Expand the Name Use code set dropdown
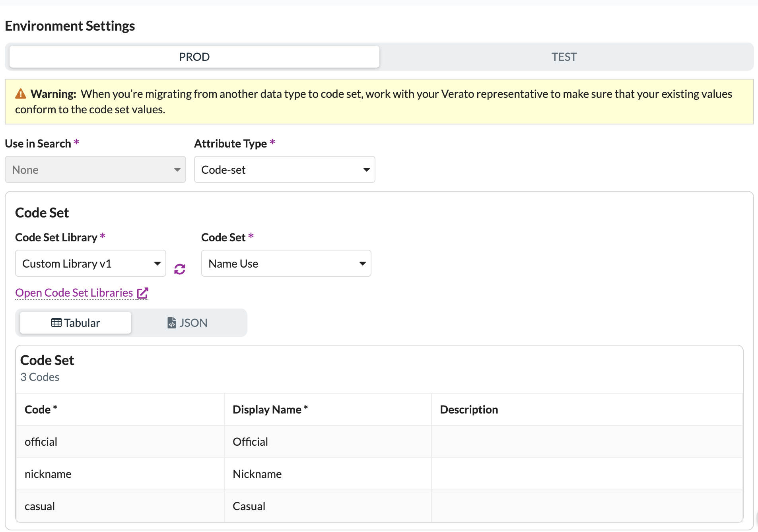The image size is (758, 532). [286, 263]
